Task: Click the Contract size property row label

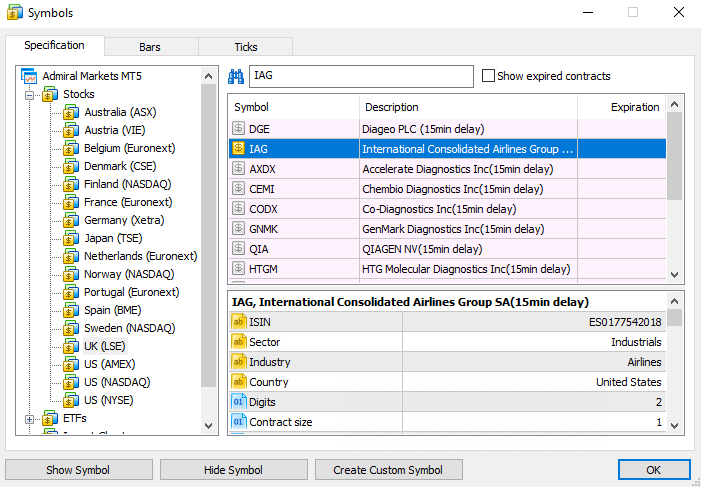Action: [x=281, y=422]
